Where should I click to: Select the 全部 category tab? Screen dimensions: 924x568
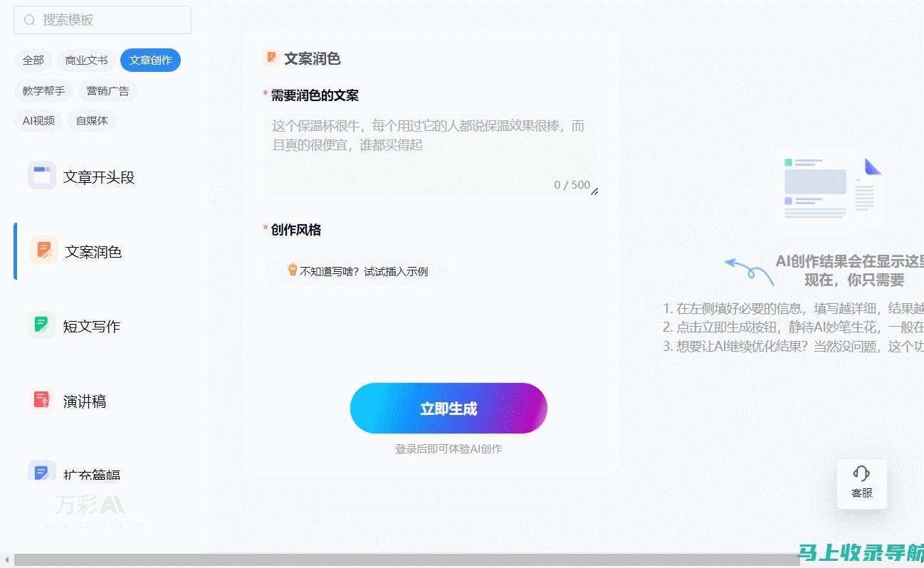coord(33,61)
